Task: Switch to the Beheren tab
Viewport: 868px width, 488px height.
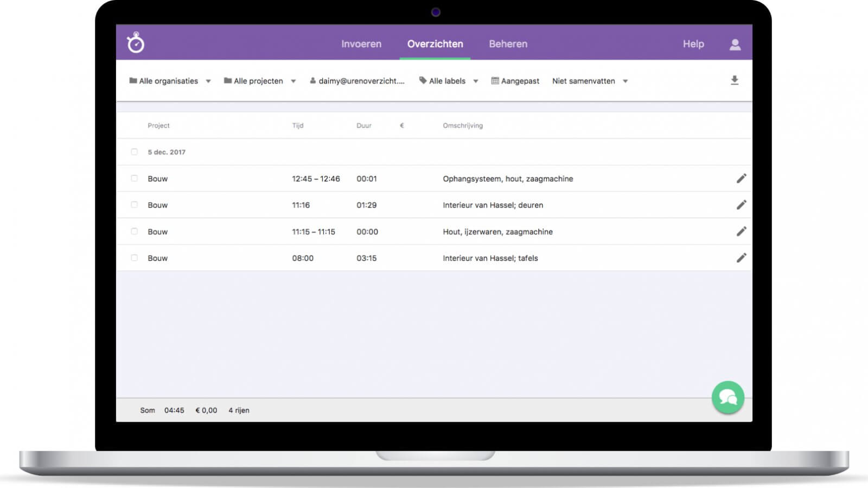Action: pos(508,44)
